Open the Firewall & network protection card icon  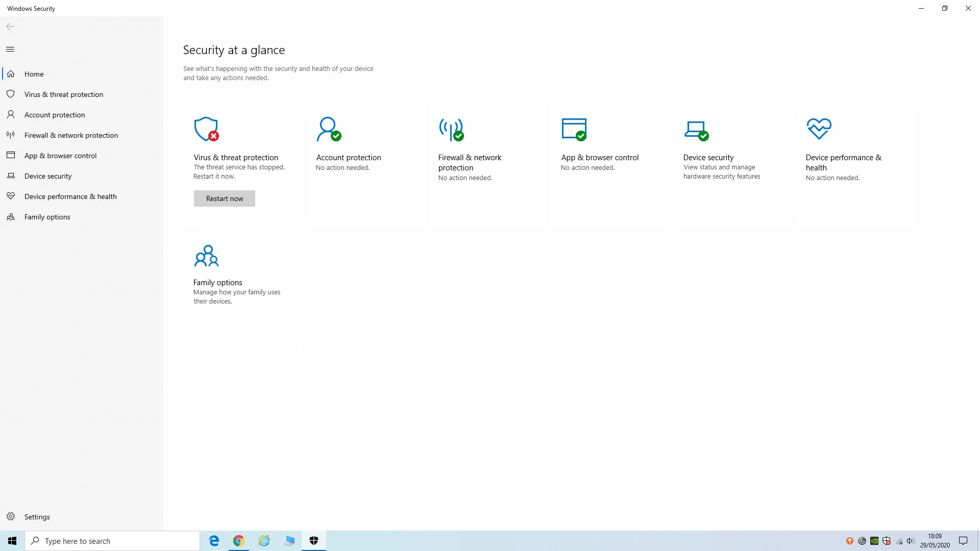pos(451,130)
